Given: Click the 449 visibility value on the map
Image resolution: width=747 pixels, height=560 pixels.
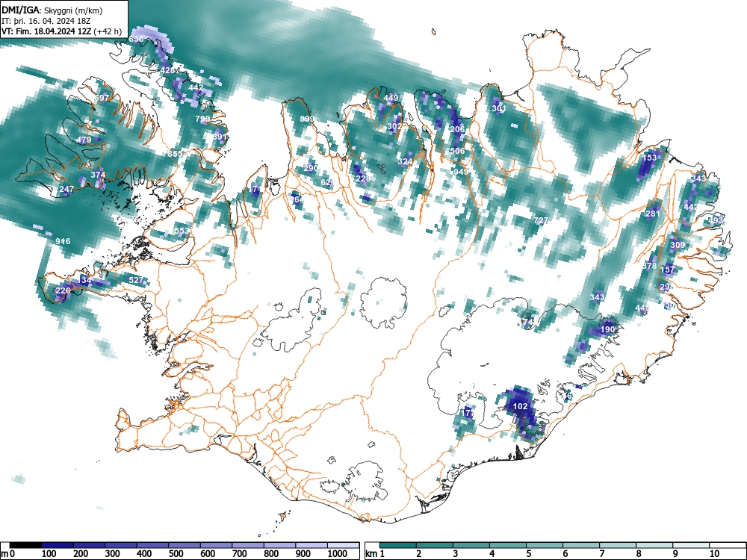Looking at the screenshot, I should tap(391, 98).
